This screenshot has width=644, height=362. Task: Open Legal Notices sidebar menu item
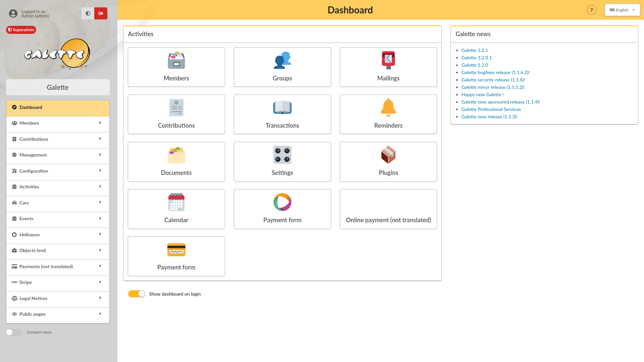[58, 299]
